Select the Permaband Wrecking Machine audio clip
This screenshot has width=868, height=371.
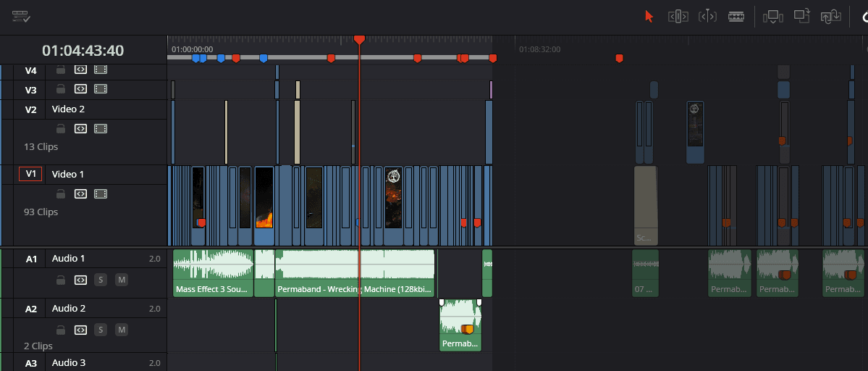tap(355, 272)
